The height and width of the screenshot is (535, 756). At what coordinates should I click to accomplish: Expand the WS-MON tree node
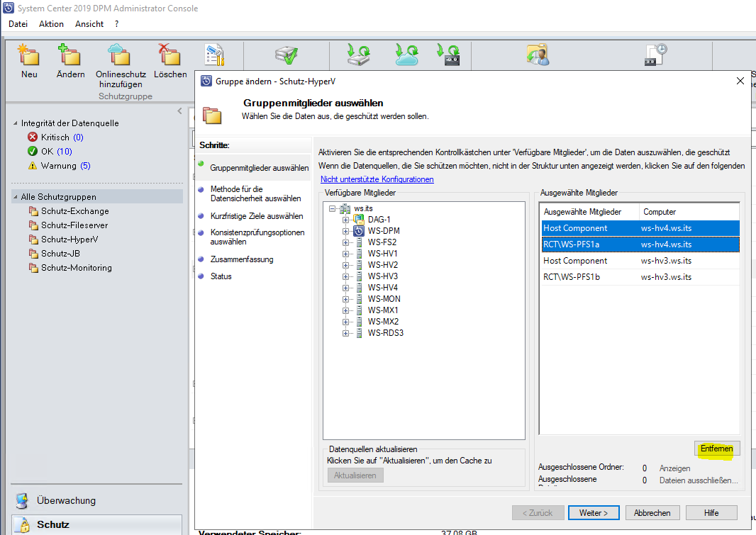(345, 299)
